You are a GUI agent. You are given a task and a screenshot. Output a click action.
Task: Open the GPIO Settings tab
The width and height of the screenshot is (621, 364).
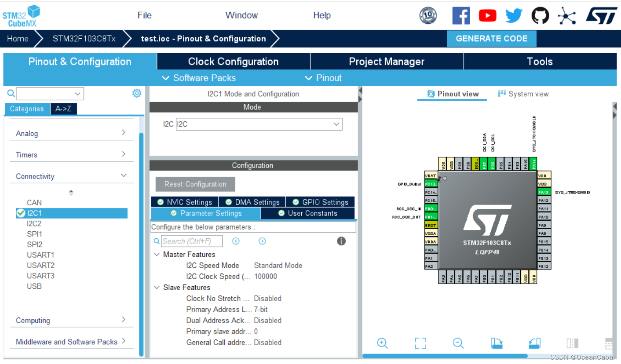click(x=321, y=202)
